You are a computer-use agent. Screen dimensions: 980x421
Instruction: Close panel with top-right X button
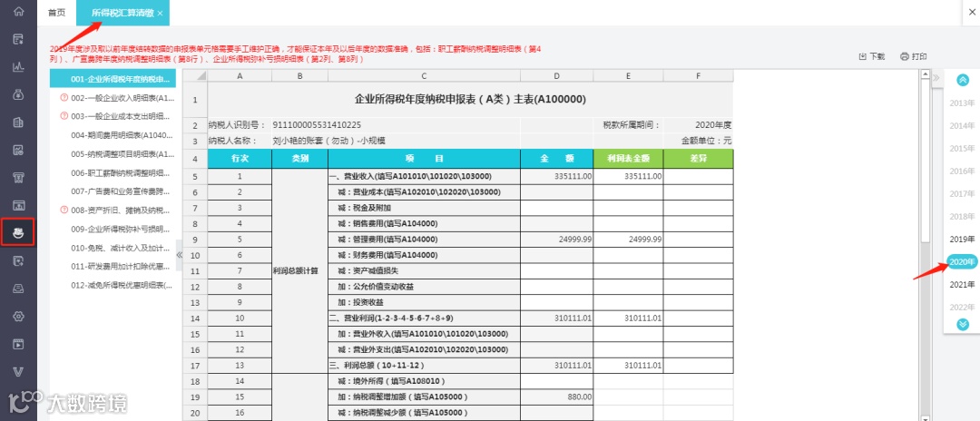[x=972, y=11]
